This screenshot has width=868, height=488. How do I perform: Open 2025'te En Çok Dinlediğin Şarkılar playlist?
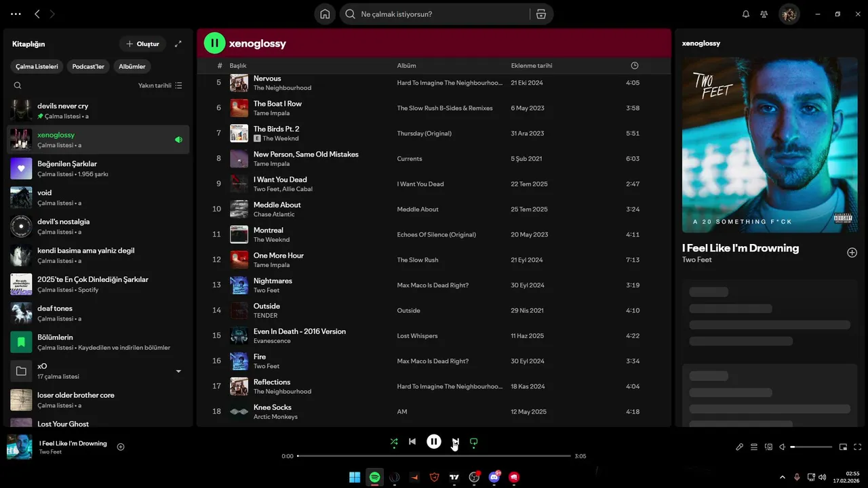click(98, 284)
